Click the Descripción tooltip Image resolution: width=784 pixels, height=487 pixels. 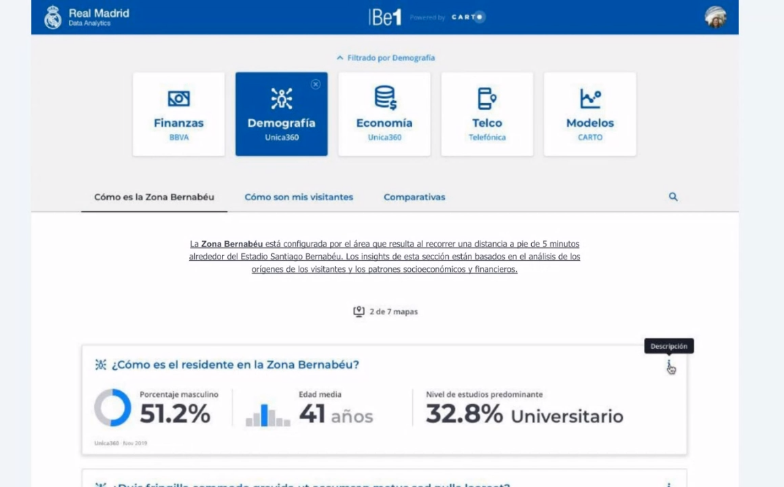pos(668,346)
